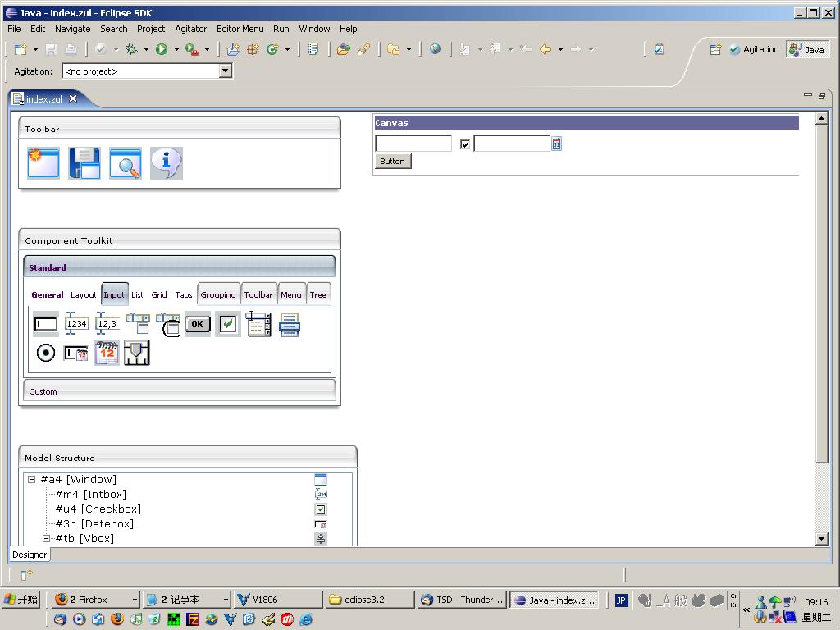
Task: Open the datebox calendar picker on Canvas
Action: tap(556, 144)
